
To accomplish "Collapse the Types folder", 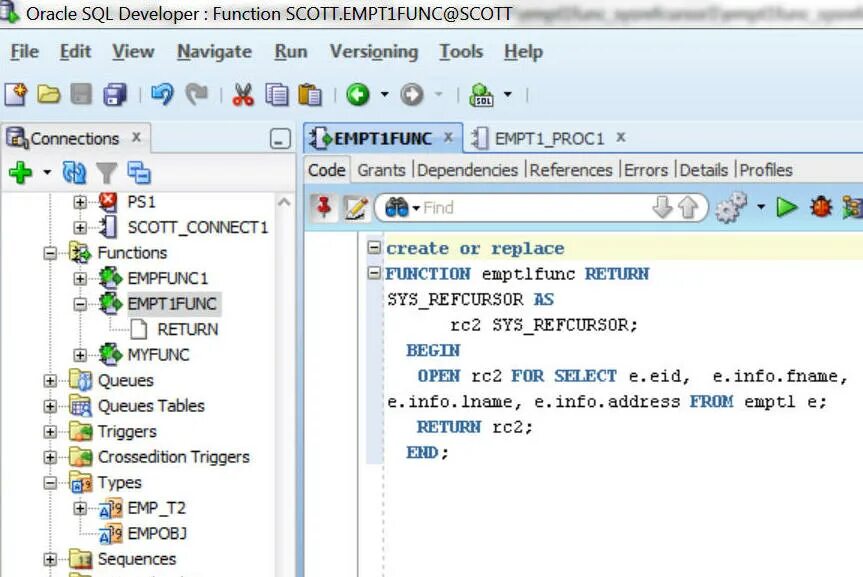I will click(50, 483).
